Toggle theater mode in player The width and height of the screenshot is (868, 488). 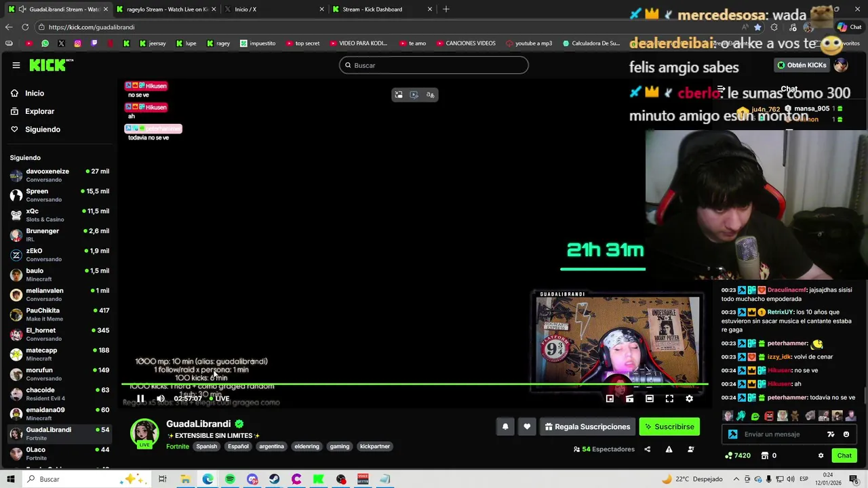[x=649, y=399]
